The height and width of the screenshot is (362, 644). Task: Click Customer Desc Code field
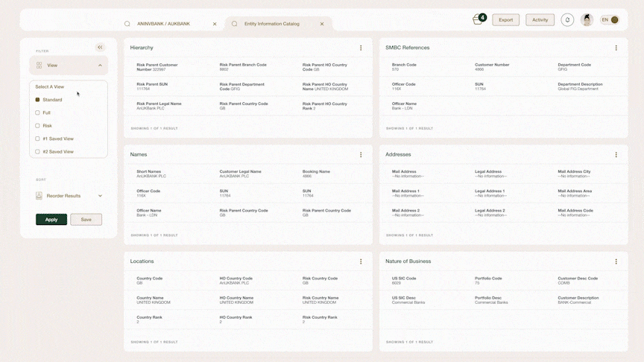(578, 280)
